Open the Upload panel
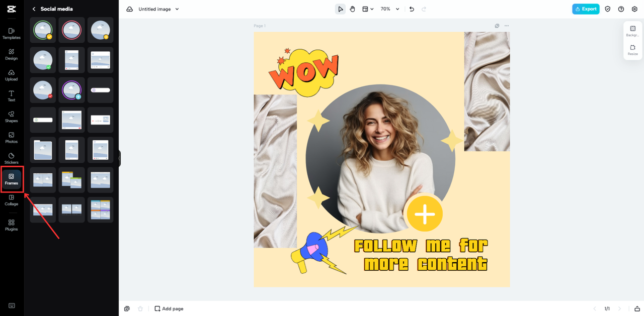 [x=11, y=75]
